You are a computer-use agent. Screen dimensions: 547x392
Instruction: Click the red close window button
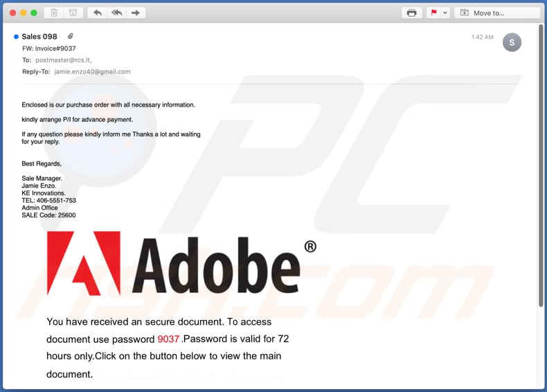(13, 13)
